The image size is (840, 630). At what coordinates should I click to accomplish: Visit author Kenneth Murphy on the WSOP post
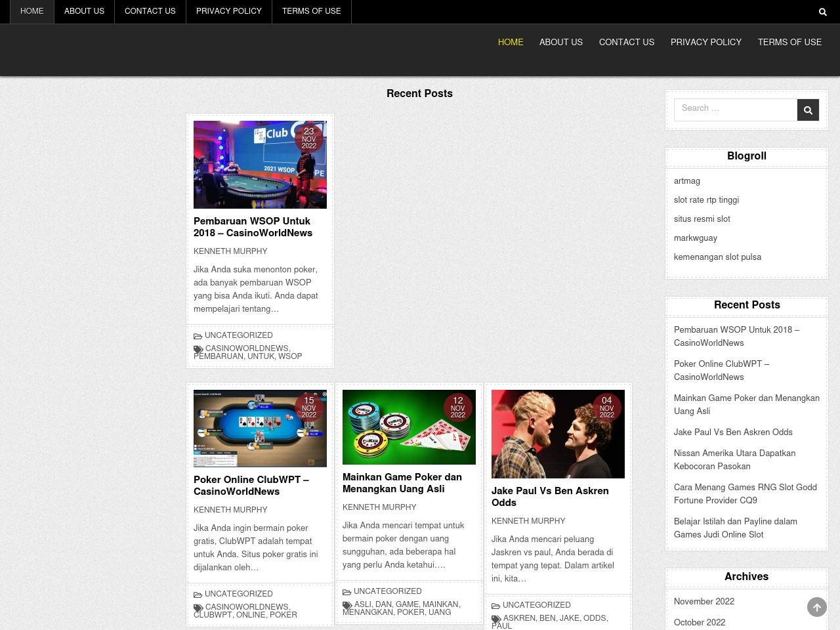pyautogui.click(x=230, y=251)
